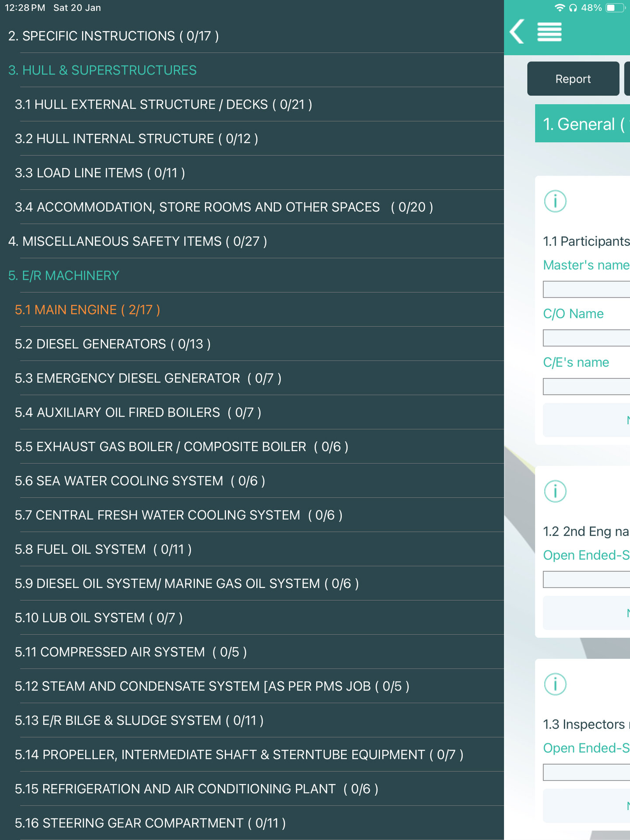Open 2. SPECIFIC INSTRUCTIONS section
The width and height of the screenshot is (630, 840).
114,36
